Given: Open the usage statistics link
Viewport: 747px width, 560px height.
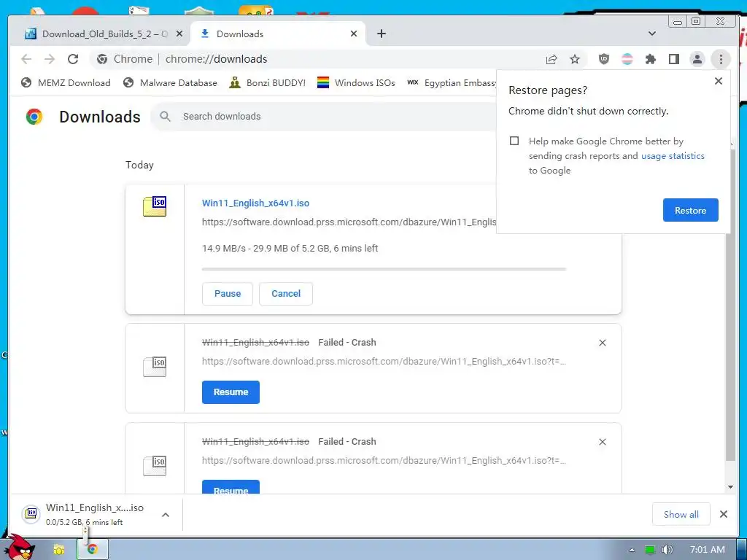Looking at the screenshot, I should coord(673,156).
